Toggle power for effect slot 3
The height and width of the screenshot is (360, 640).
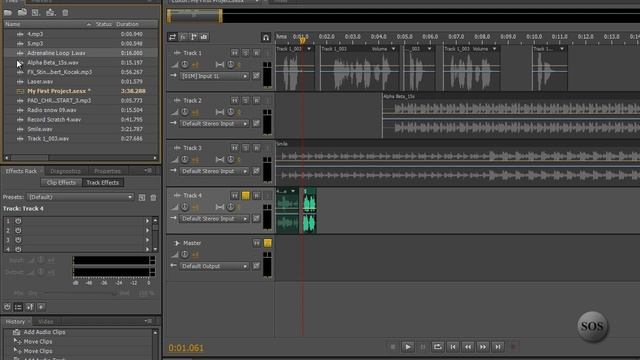pos(18,240)
